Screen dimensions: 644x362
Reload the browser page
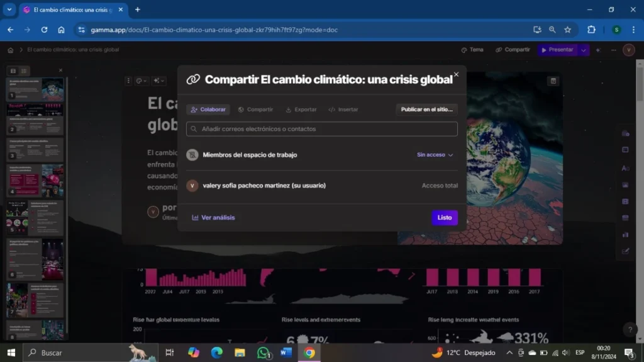click(44, 30)
